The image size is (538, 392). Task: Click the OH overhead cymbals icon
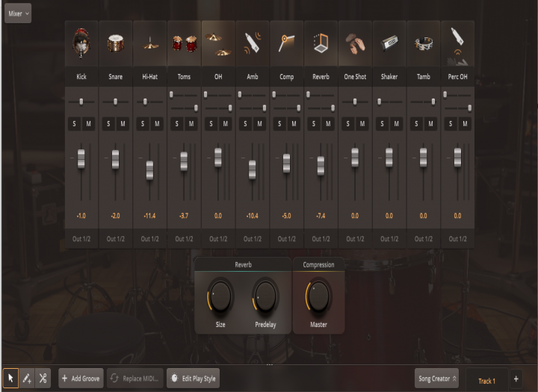pos(218,43)
